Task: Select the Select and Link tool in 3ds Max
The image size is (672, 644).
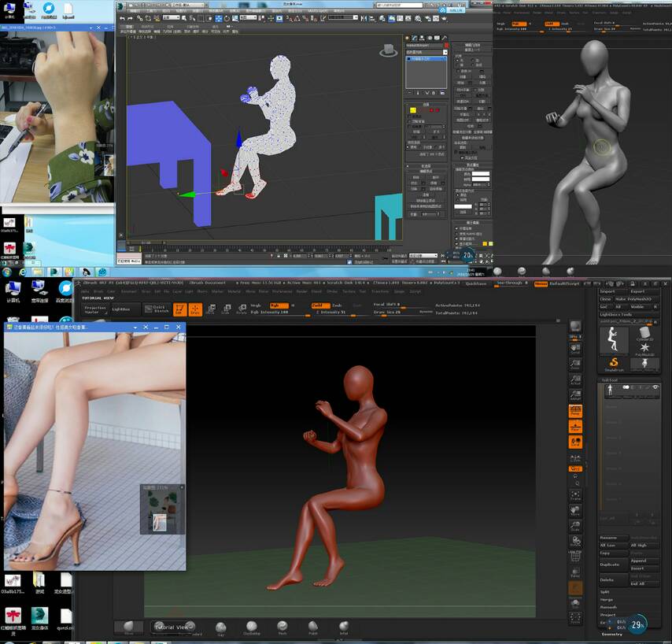Action: click(140, 18)
